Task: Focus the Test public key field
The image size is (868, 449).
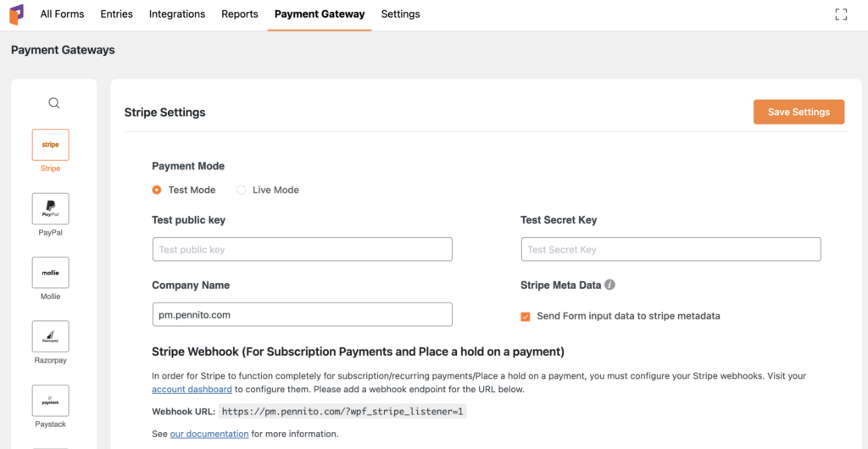Action: tap(302, 249)
